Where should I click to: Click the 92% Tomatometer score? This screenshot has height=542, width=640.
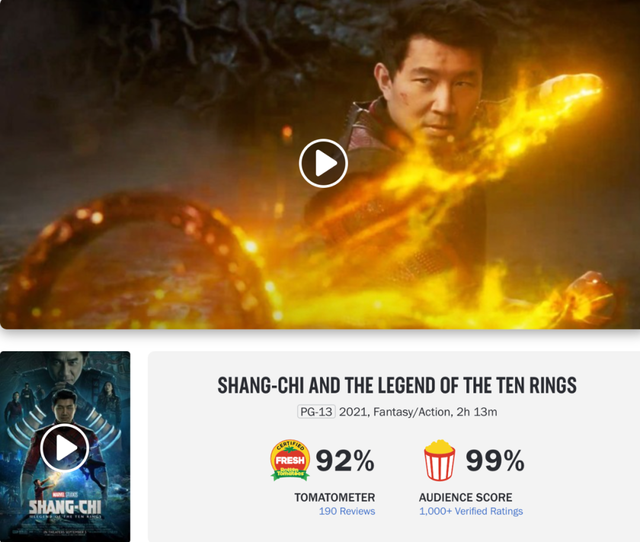tap(345, 460)
